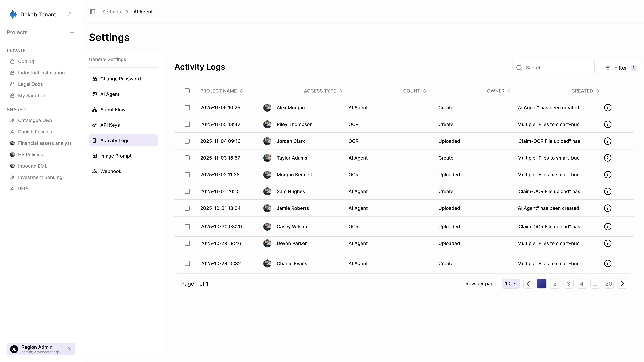Viewport: 644px width, 362px height.
Task: Check the 2025-11-01 20:15 row
Action: point(187,191)
